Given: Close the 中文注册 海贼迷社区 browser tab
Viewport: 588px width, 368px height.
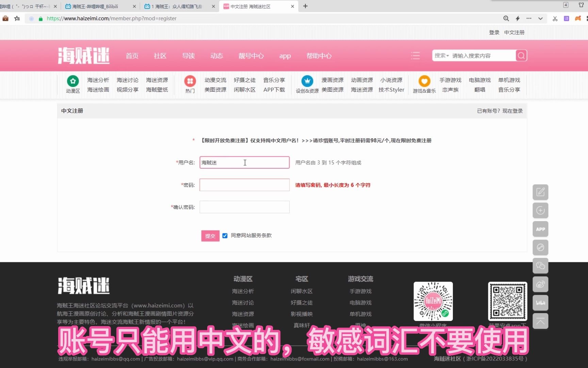Looking at the screenshot, I should coord(292,6).
